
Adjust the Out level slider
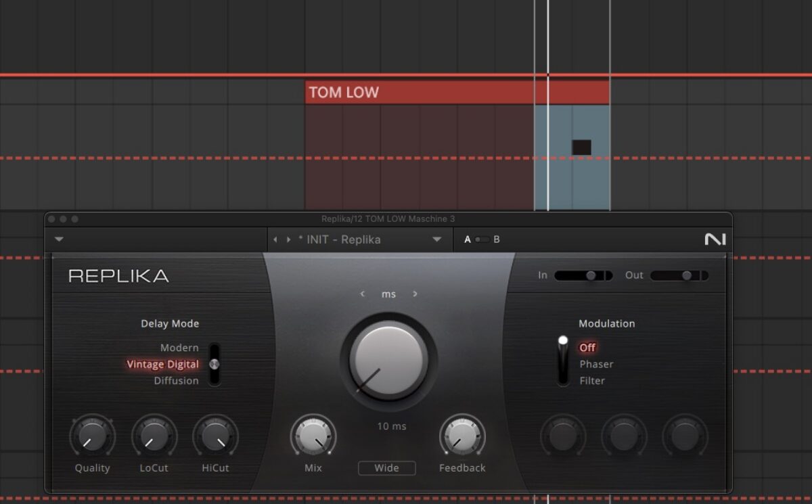(x=679, y=275)
